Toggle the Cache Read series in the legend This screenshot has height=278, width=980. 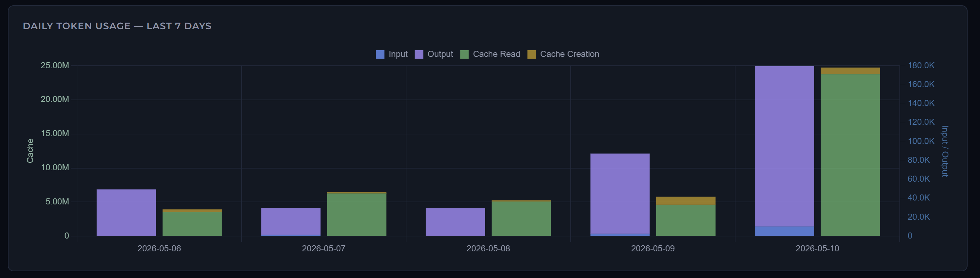coord(490,54)
